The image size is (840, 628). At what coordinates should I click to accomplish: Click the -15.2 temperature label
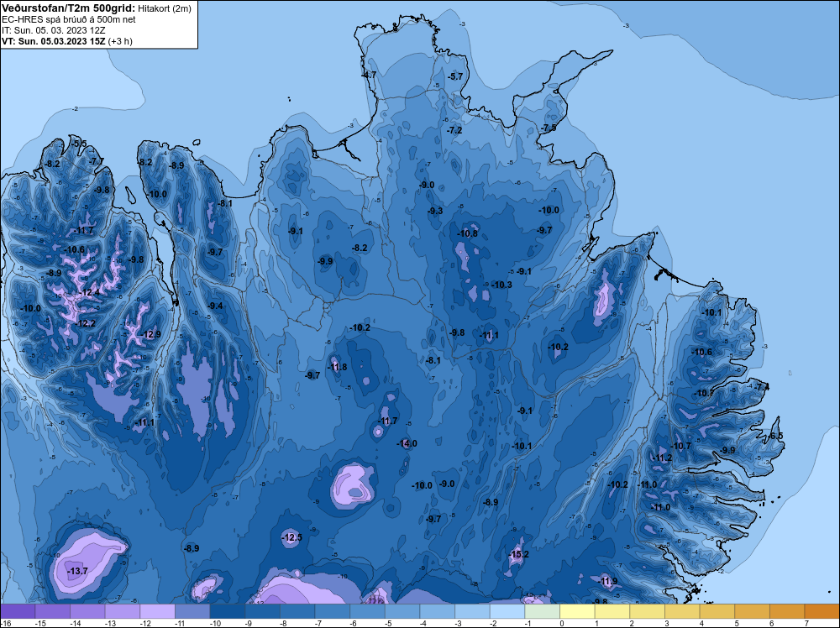click(x=518, y=554)
